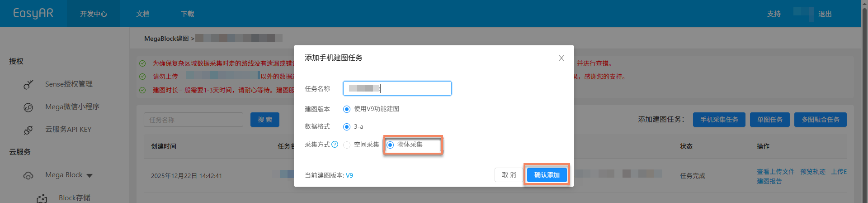Click the 操作 column header
The image size is (868, 203).
pos(763,146)
